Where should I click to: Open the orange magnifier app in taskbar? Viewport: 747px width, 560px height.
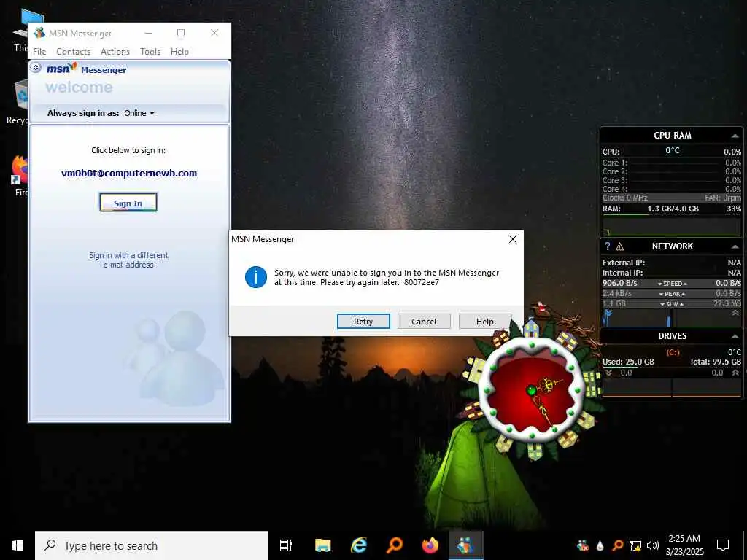(x=395, y=545)
